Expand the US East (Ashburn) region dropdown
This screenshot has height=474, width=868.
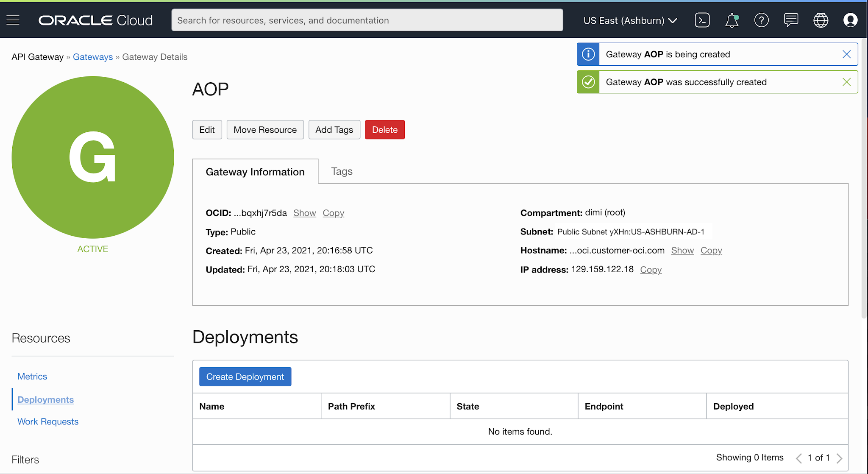click(630, 20)
